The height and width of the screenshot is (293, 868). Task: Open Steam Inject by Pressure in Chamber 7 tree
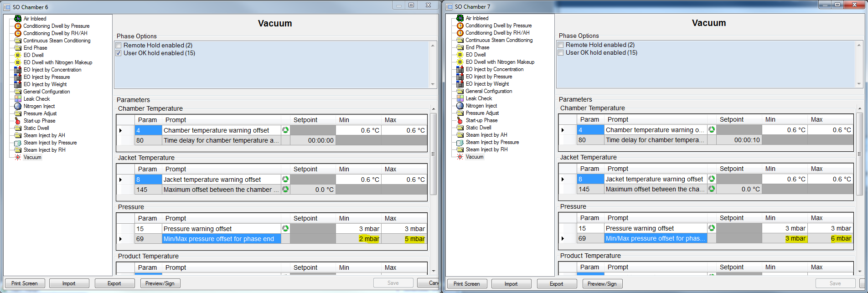coord(492,142)
